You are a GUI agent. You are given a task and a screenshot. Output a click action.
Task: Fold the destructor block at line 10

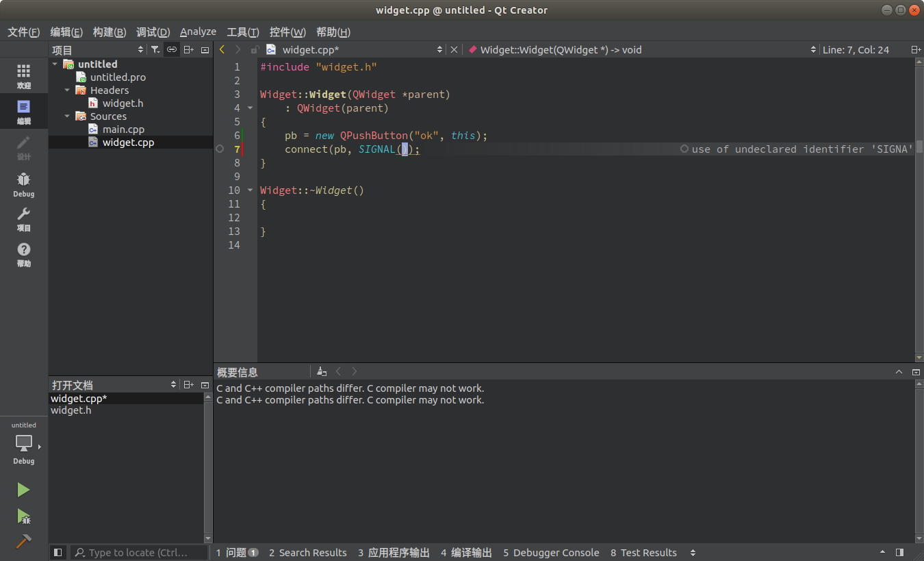[250, 190]
